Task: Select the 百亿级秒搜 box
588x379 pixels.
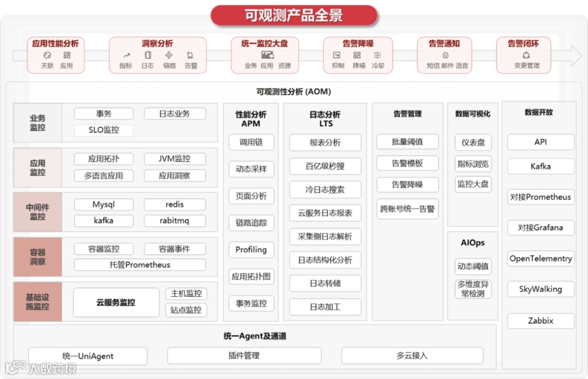Action: [325, 166]
